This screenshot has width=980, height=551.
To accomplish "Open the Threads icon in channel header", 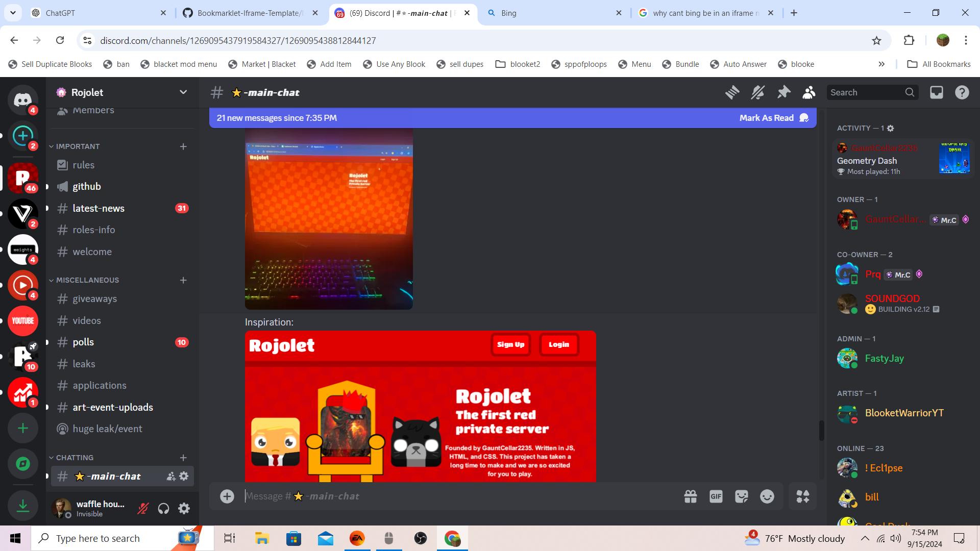I will click(x=732, y=92).
